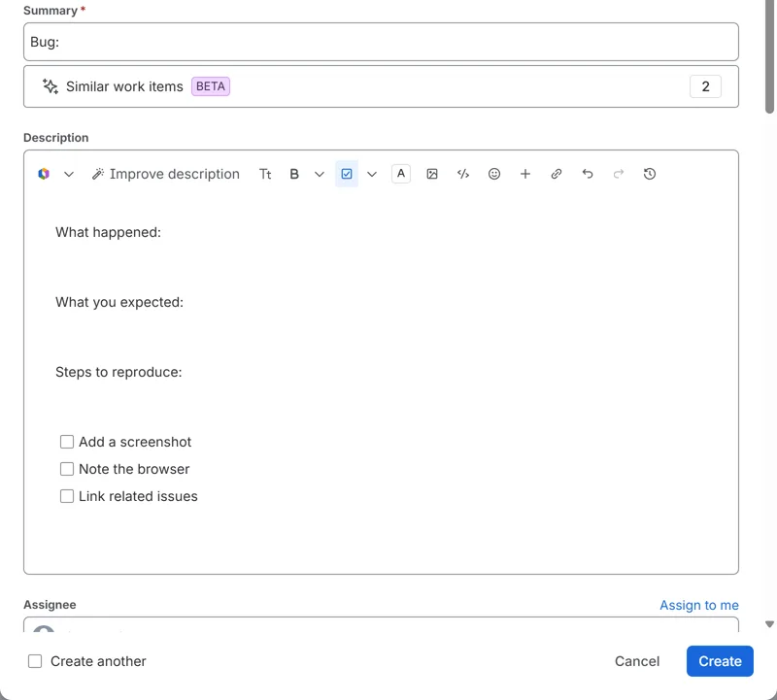Image resolution: width=777 pixels, height=700 pixels.
Task: Expand the AI options chevron
Action: click(x=69, y=174)
